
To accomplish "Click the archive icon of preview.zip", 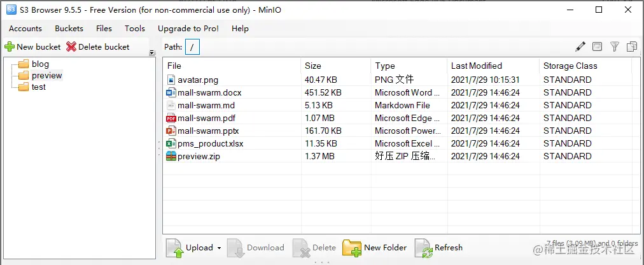I will pos(171,156).
